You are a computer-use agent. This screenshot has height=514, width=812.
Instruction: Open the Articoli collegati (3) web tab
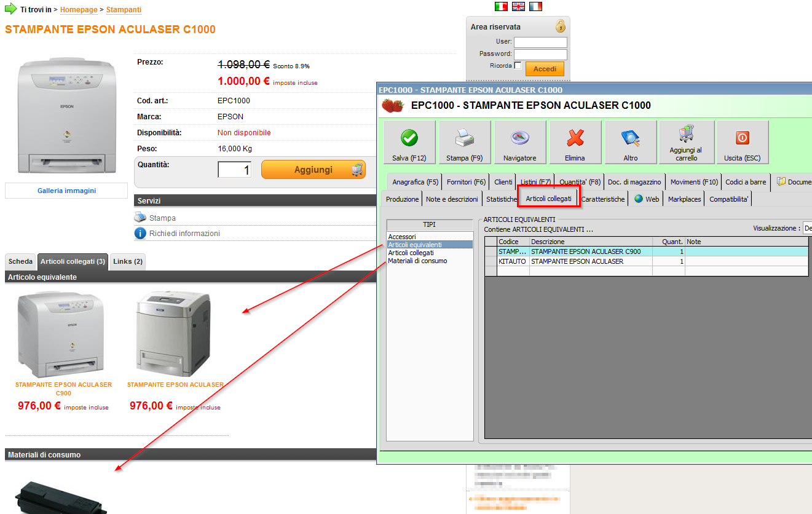[73, 262]
